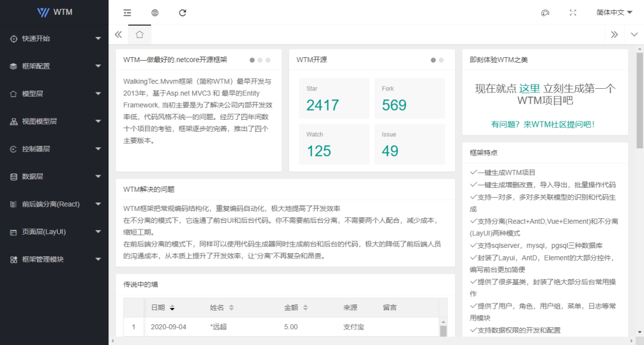Open the 视图模型层 menu item
Viewport: 644px width, 345px height.
pyautogui.click(x=54, y=122)
